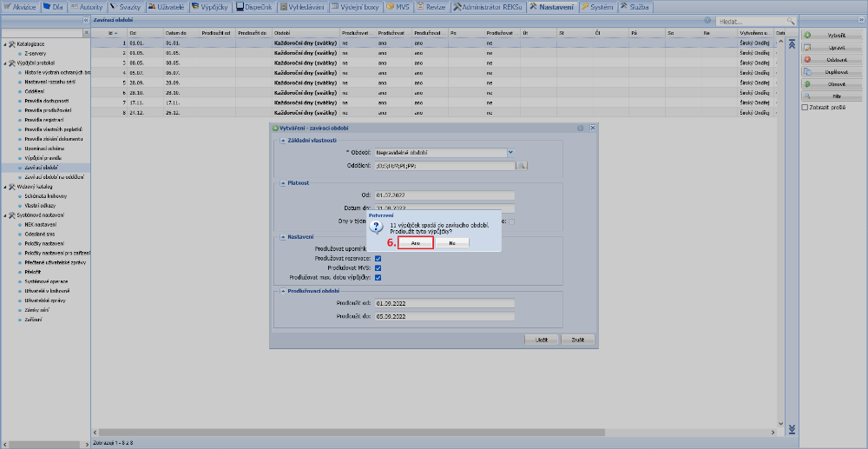
Task: Uncheck Prodlužovat MVS checkbox
Action: 378,268
